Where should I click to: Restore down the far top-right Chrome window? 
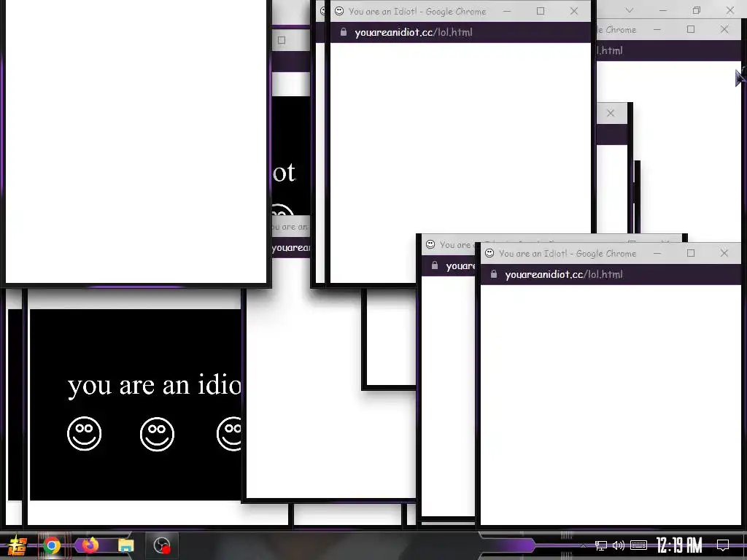click(x=697, y=10)
